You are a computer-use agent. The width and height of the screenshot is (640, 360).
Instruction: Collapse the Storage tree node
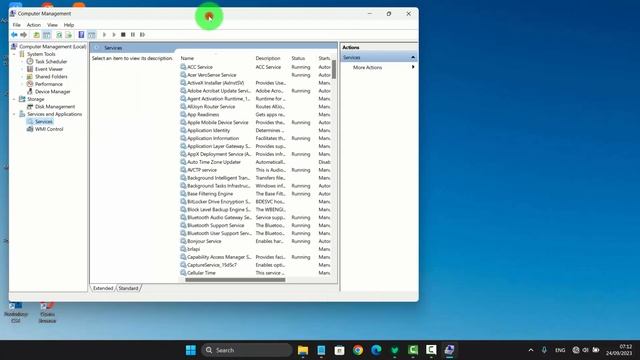tap(14, 99)
